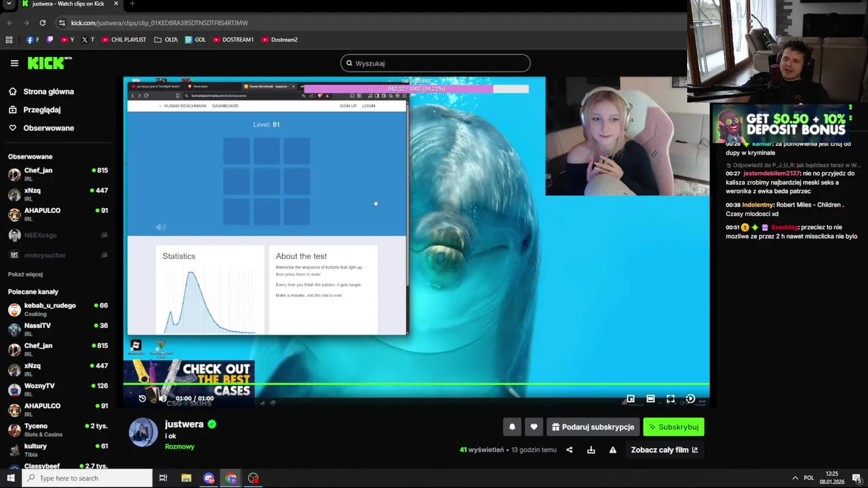The height and width of the screenshot is (488, 868).
Task: Open Task View on the taskbar
Action: (163, 479)
